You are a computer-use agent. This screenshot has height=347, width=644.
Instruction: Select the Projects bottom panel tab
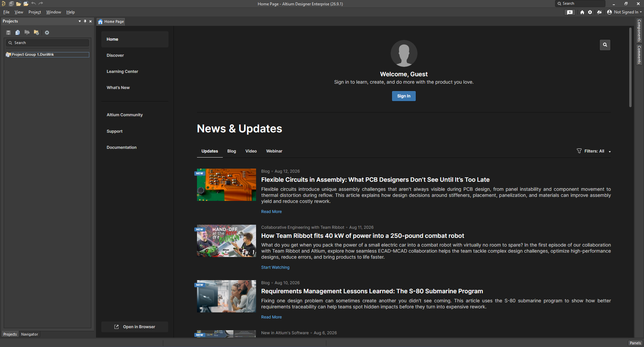point(10,334)
